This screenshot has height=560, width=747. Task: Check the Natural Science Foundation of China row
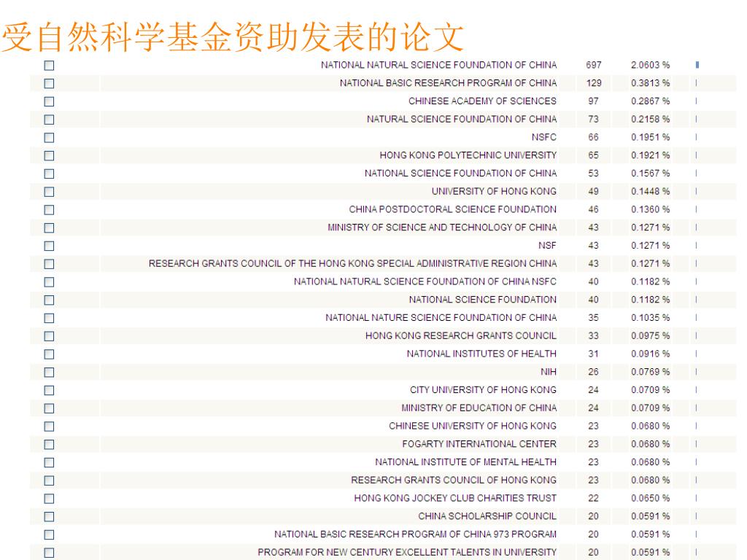pos(49,120)
